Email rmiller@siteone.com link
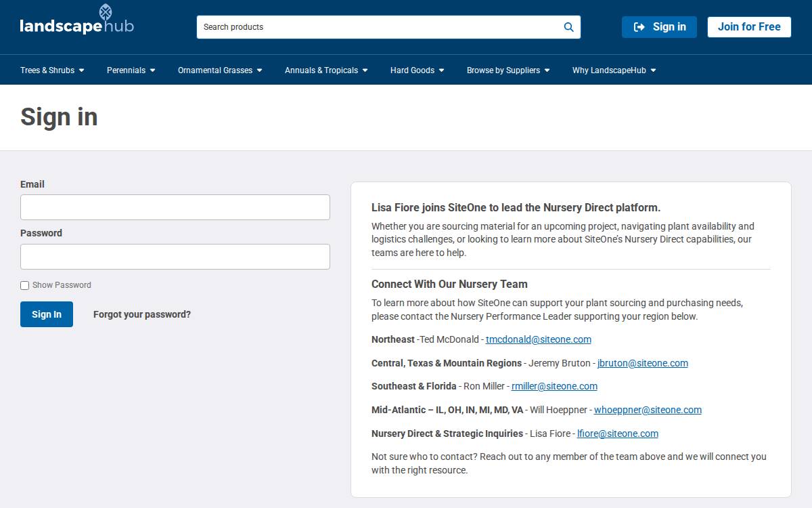The height and width of the screenshot is (508, 812). point(554,386)
